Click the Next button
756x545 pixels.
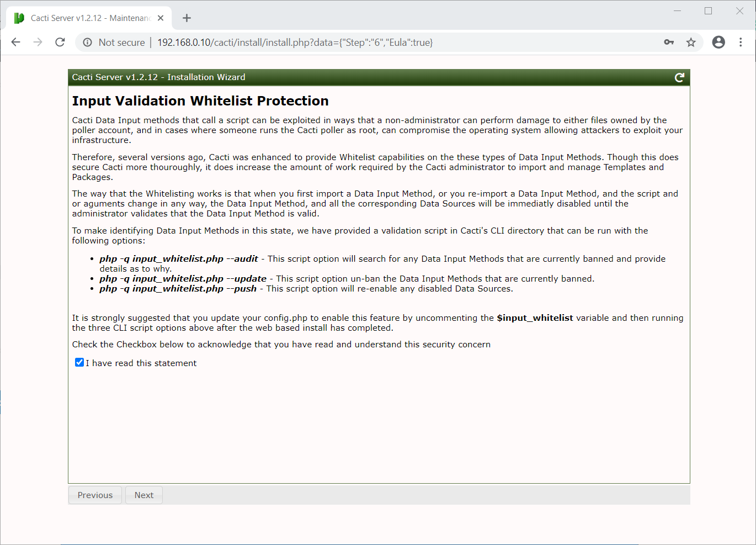pos(144,495)
